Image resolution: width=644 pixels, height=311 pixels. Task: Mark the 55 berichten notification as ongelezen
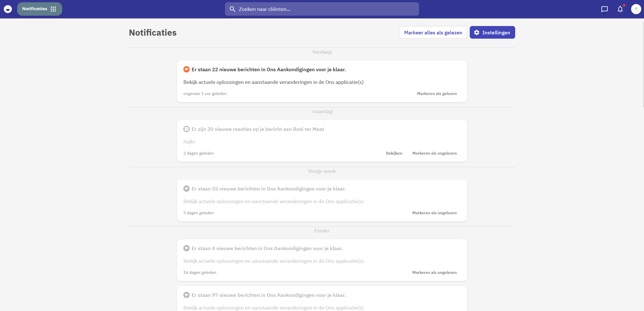[434, 213]
